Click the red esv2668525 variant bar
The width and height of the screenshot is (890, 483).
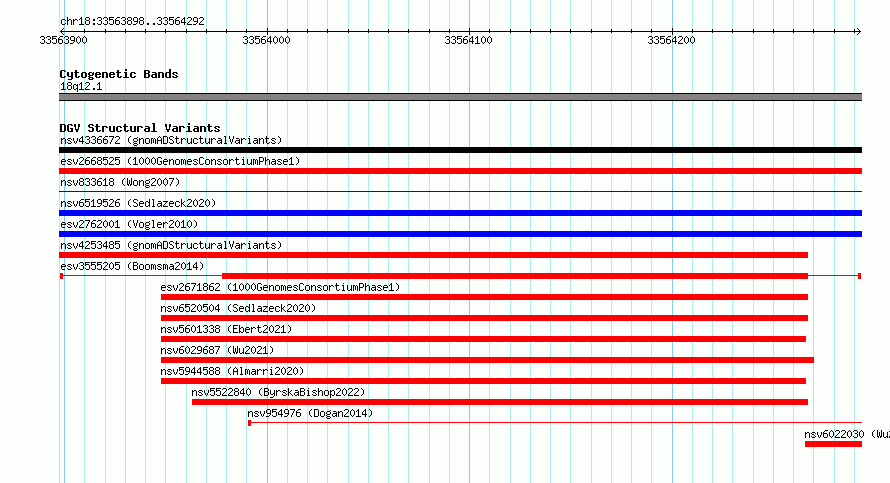[460, 171]
